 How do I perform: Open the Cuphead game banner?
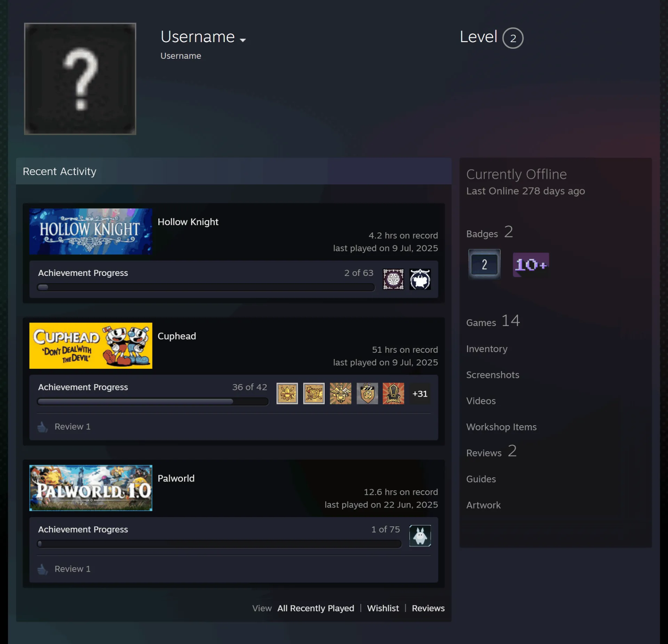click(91, 345)
